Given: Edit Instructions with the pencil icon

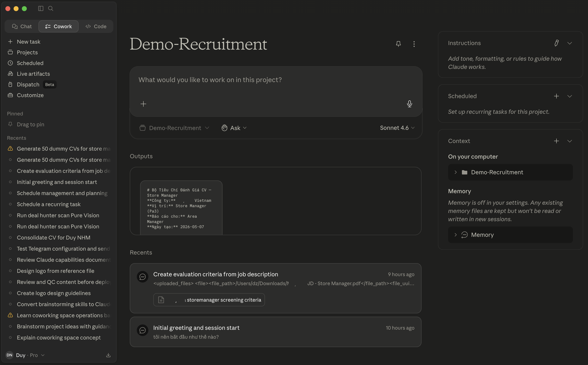Looking at the screenshot, I should point(556,43).
